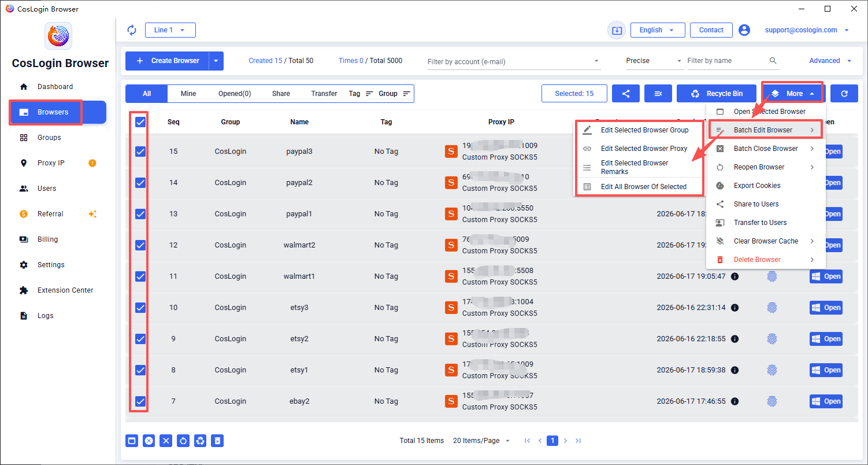
Task: Click the More button
Action: click(793, 94)
